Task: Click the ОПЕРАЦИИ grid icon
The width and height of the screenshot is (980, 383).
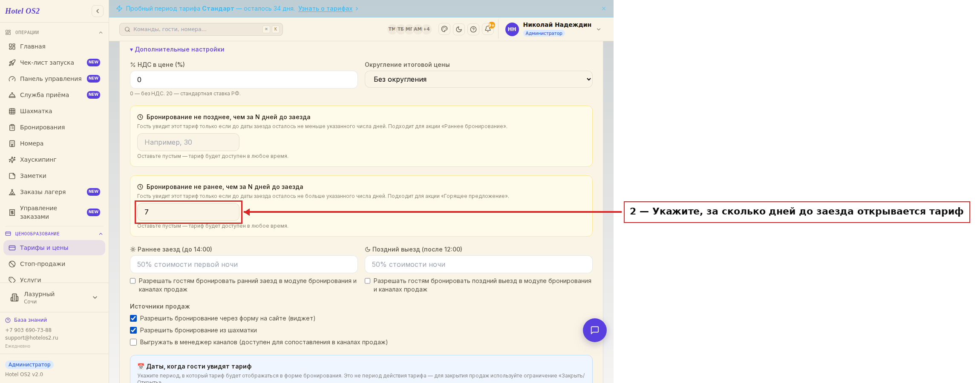Action: pyautogui.click(x=8, y=32)
